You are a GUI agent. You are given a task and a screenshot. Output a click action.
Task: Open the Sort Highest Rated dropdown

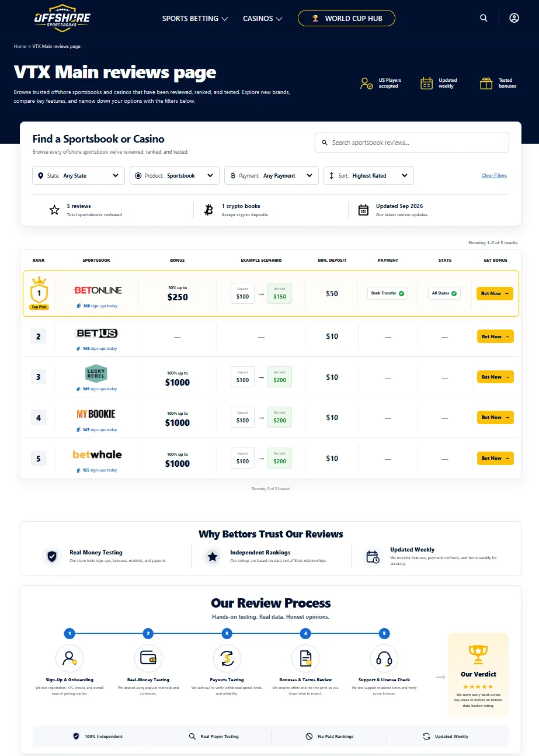368,175
